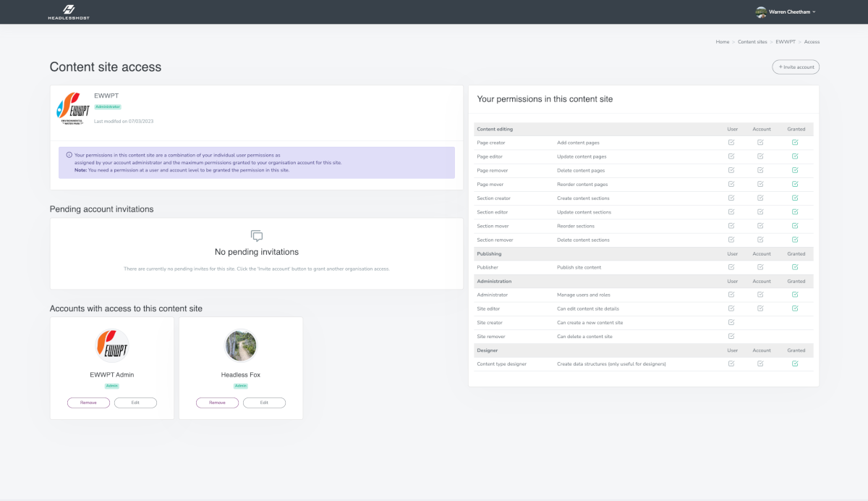Select the Administrator badge under EWWPT
868x501 pixels.
click(109, 106)
